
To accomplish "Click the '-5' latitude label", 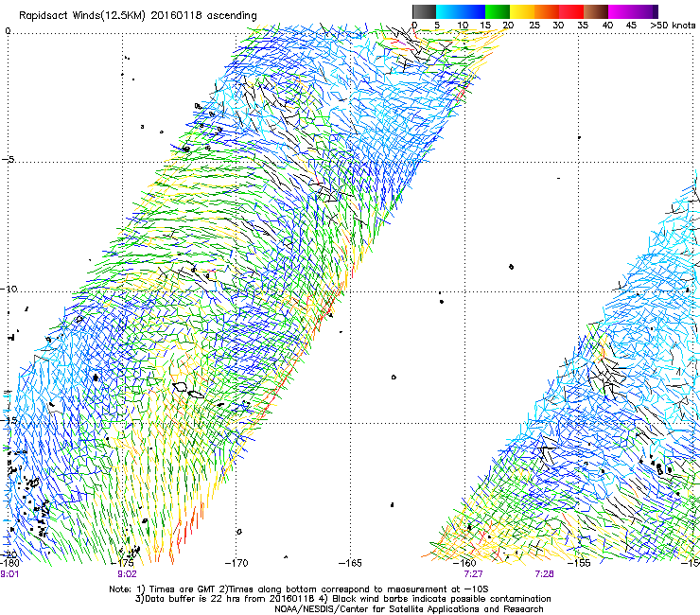I will 8,160.
